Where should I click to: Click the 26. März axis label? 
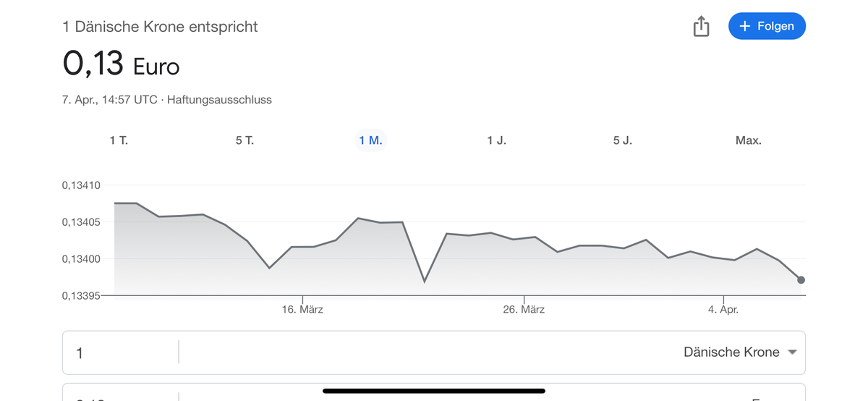[524, 310]
